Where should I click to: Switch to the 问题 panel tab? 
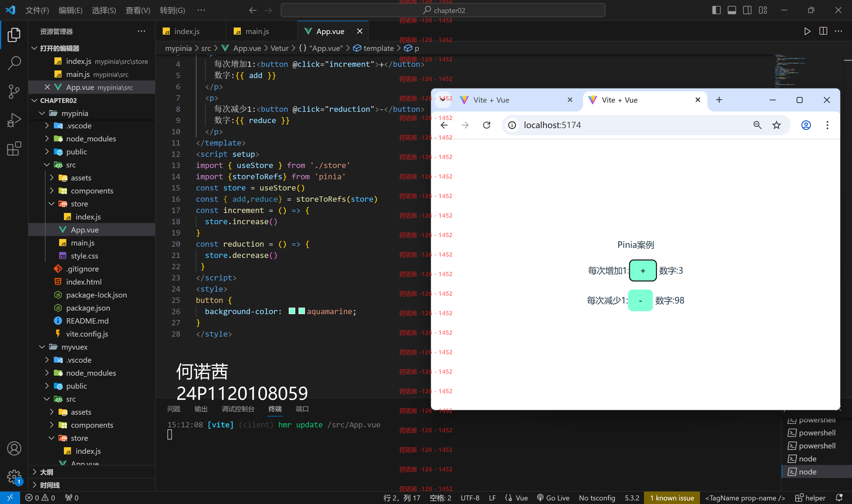point(174,409)
